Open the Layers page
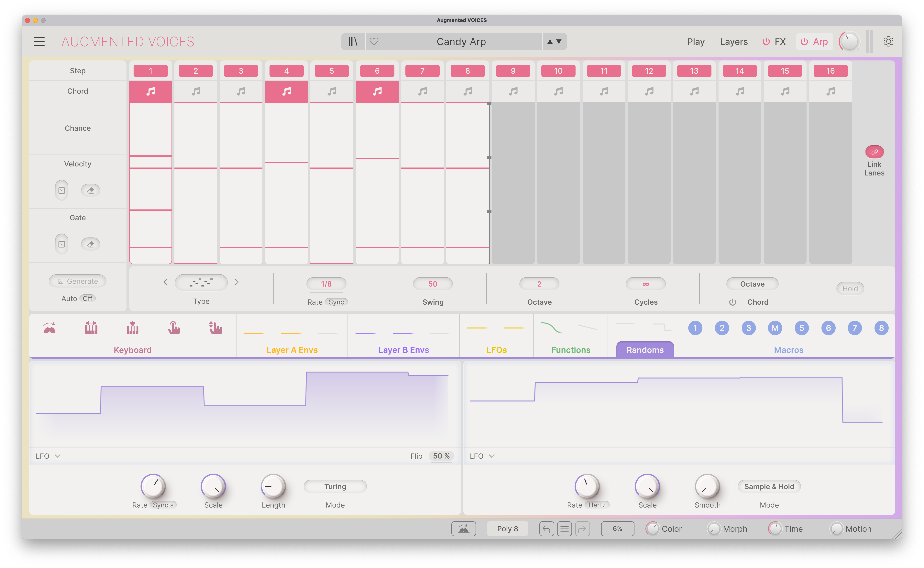The width and height of the screenshot is (924, 568). click(734, 42)
